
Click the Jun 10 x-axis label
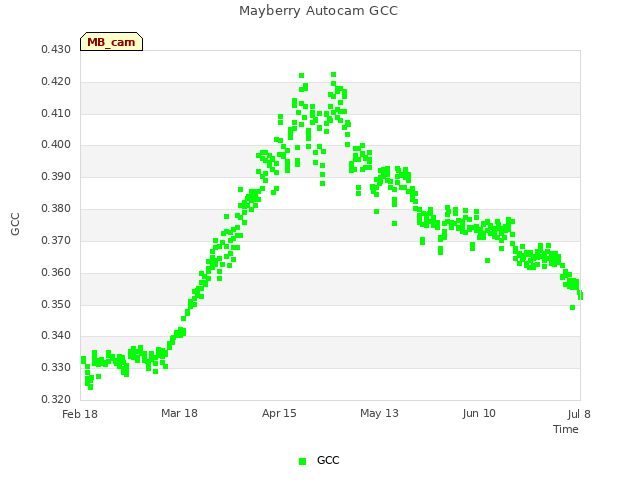[x=479, y=413]
